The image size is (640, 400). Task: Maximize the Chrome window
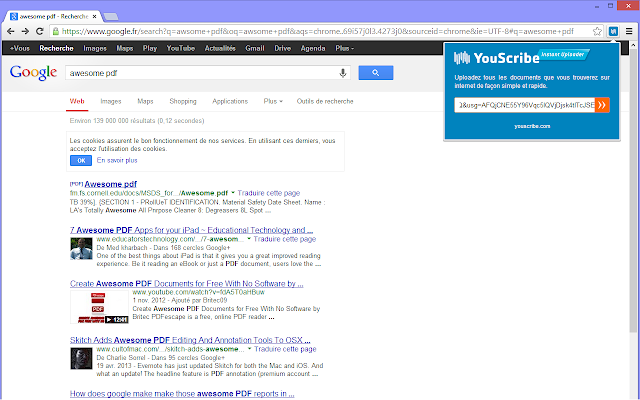pyautogui.click(x=611, y=6)
